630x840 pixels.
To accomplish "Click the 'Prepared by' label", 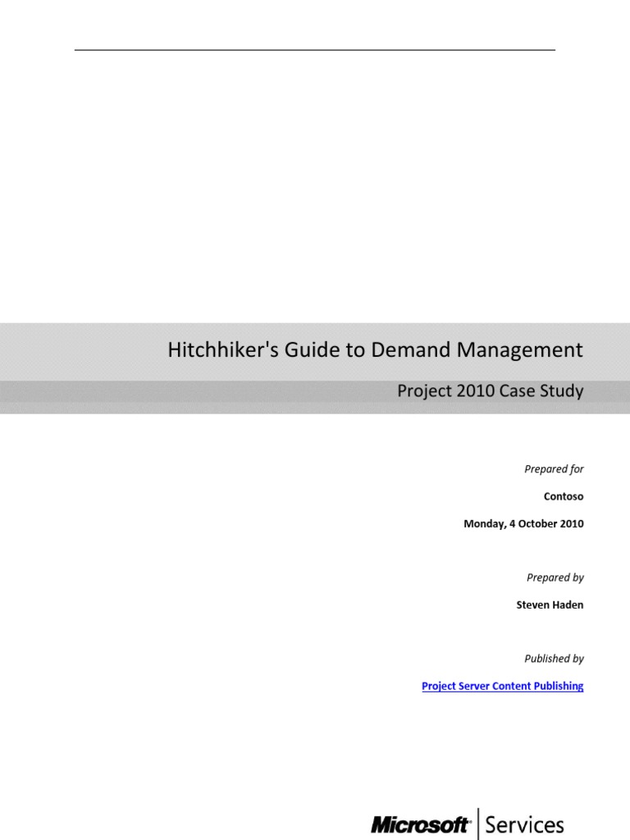I will tap(555, 577).
